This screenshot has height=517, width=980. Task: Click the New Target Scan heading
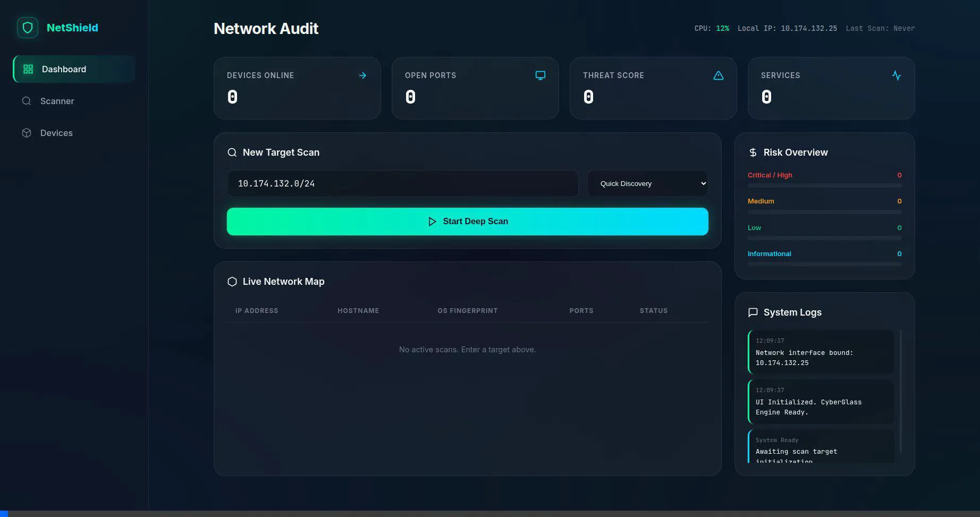281,152
